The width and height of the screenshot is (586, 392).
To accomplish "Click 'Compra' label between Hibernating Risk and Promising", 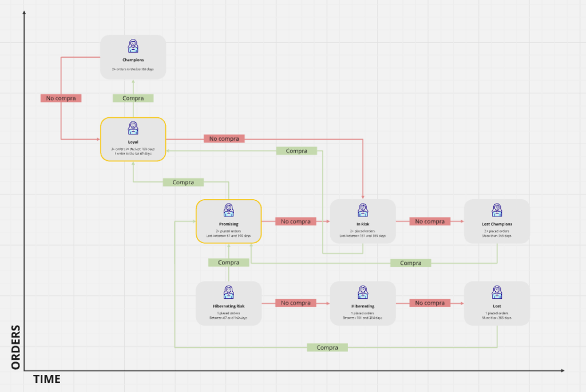I will 229,263.
